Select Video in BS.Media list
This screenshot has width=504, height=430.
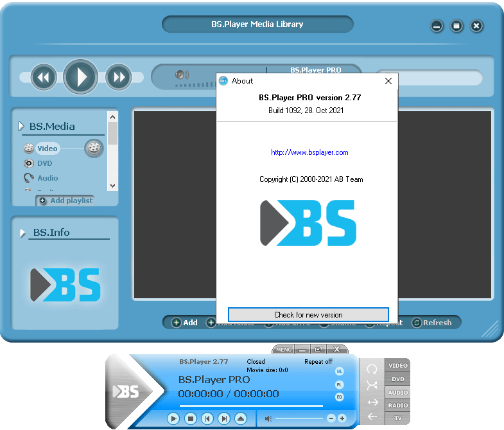point(48,148)
